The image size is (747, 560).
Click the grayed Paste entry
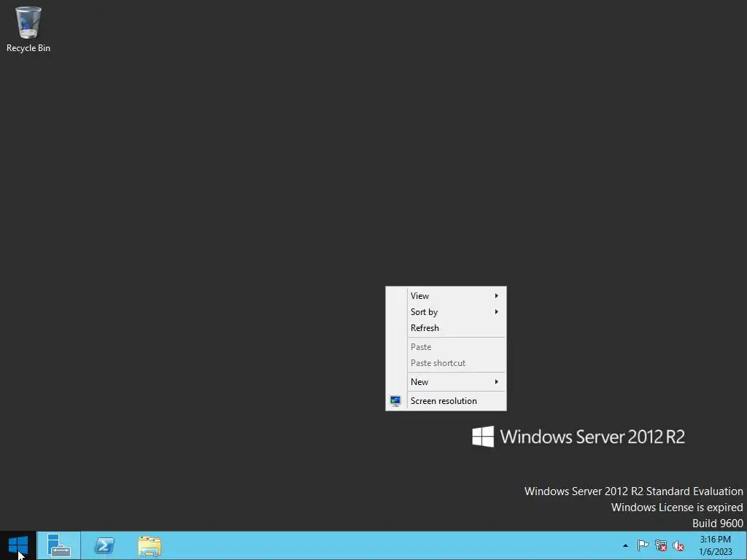446,347
